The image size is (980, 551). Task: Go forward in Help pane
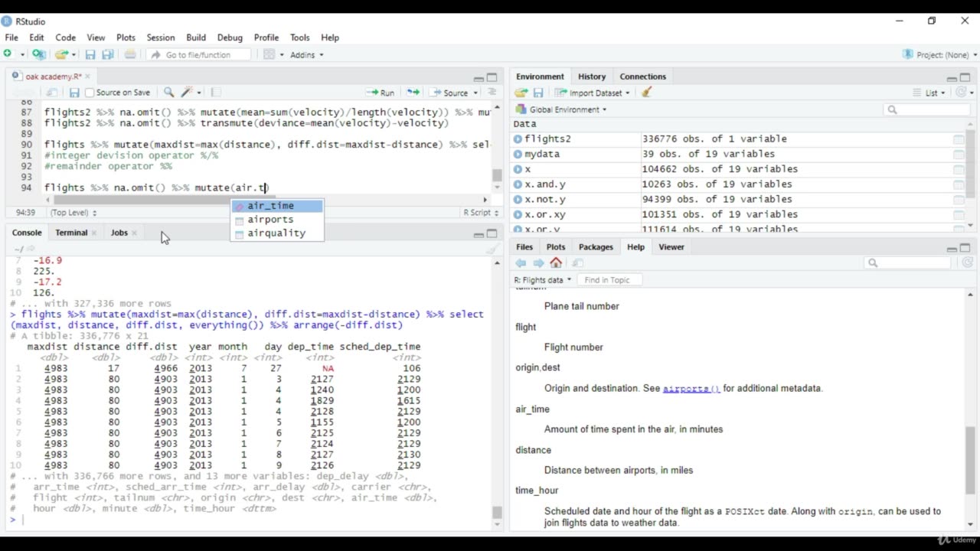tap(538, 262)
